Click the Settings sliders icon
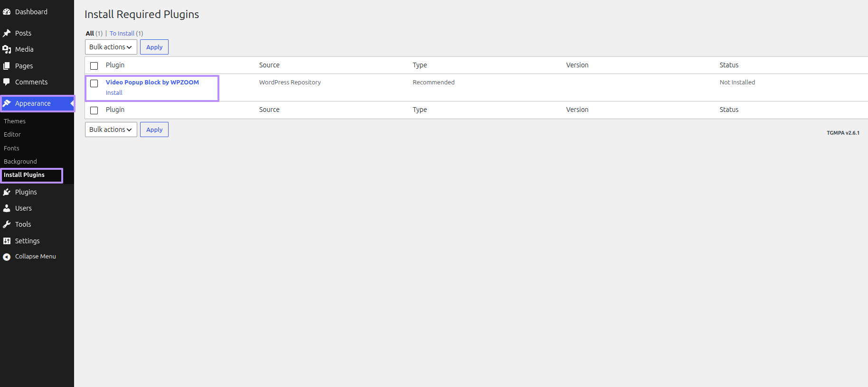The image size is (868, 387). tap(7, 241)
